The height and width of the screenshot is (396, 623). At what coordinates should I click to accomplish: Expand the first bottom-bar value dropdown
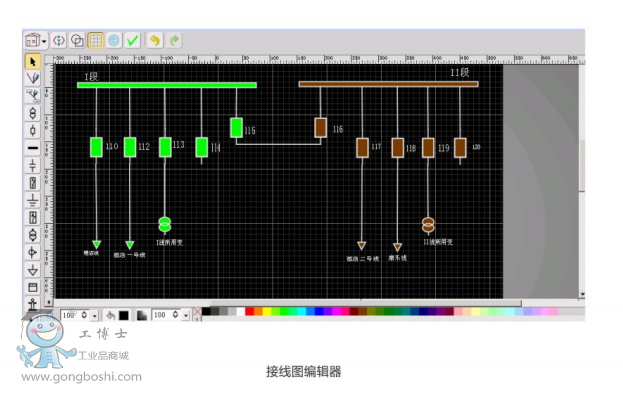click(x=95, y=316)
